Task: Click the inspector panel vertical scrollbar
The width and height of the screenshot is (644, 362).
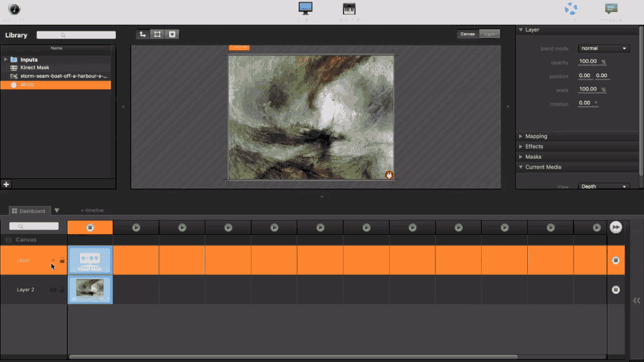Action: click(x=641, y=101)
